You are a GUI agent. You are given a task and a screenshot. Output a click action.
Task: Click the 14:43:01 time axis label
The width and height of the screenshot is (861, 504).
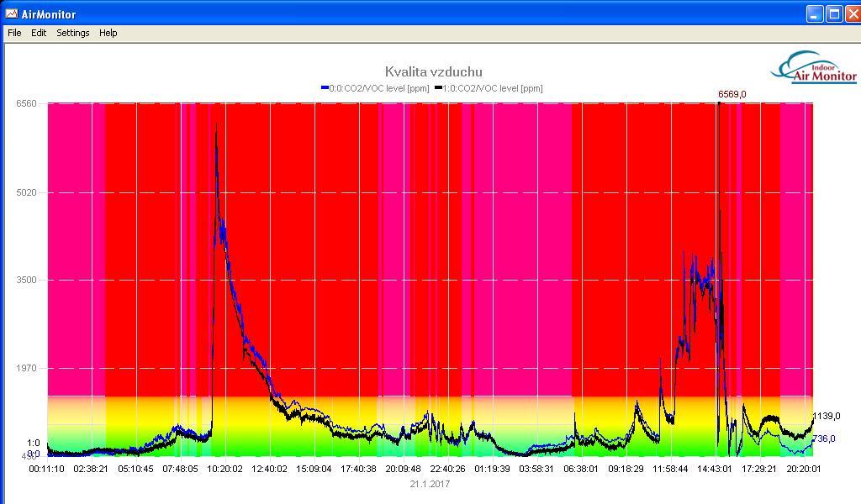(x=716, y=470)
